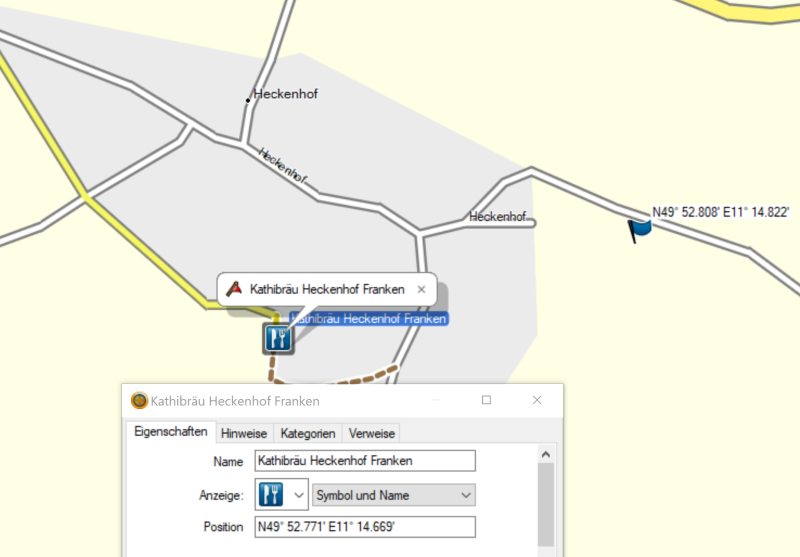
Task: Click coordinate label N49° 52.808' E11° 14.822'
Action: click(x=721, y=212)
